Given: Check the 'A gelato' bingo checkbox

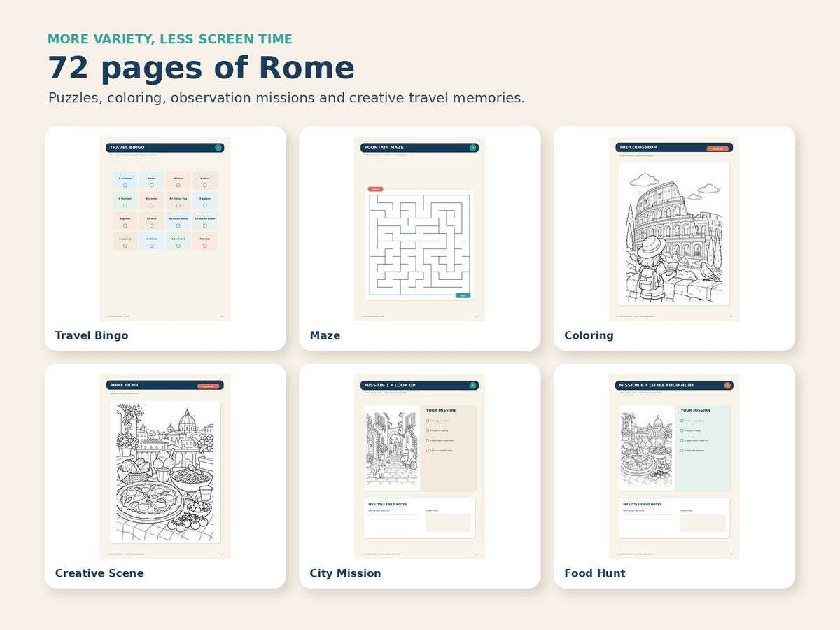Looking at the screenshot, I should point(125,225).
